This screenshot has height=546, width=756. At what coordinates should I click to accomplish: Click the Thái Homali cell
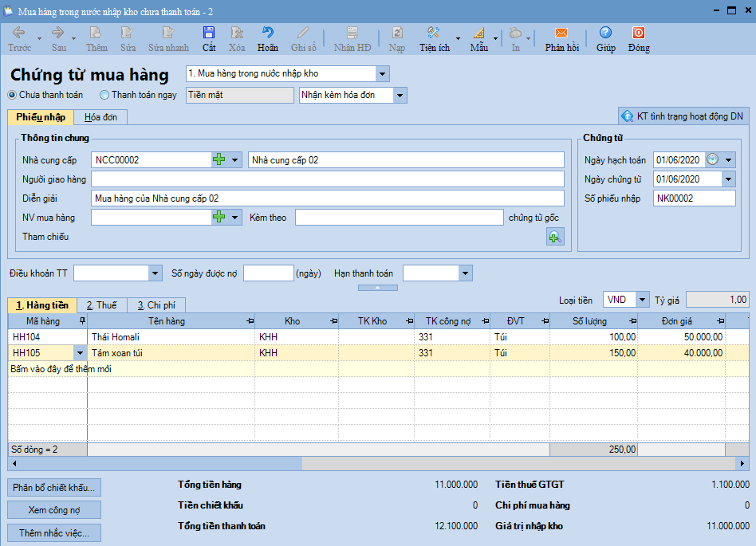(x=171, y=337)
